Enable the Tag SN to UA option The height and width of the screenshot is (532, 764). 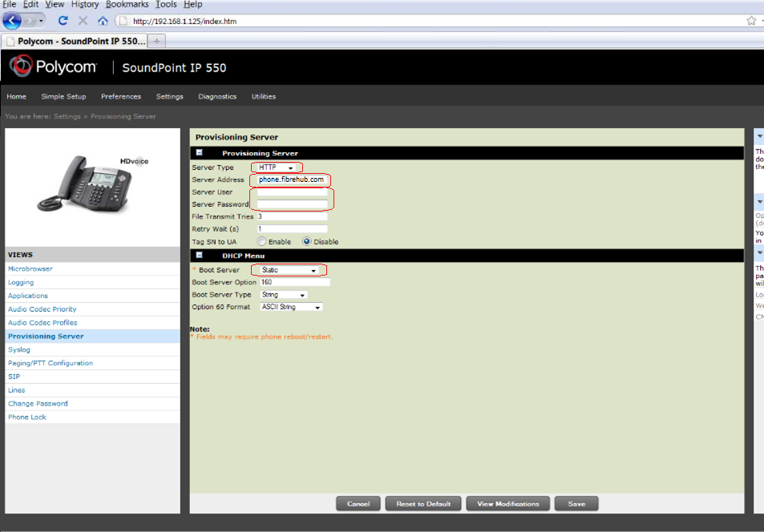point(261,241)
